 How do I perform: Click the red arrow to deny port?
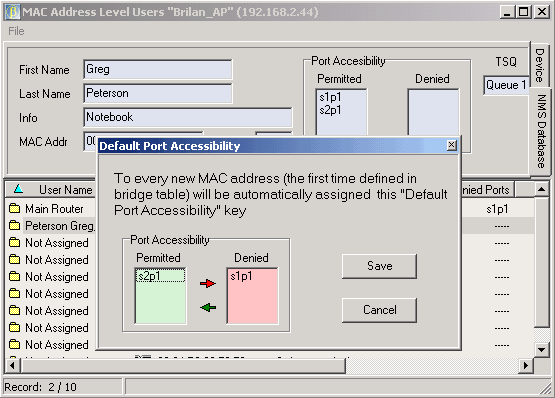point(208,283)
